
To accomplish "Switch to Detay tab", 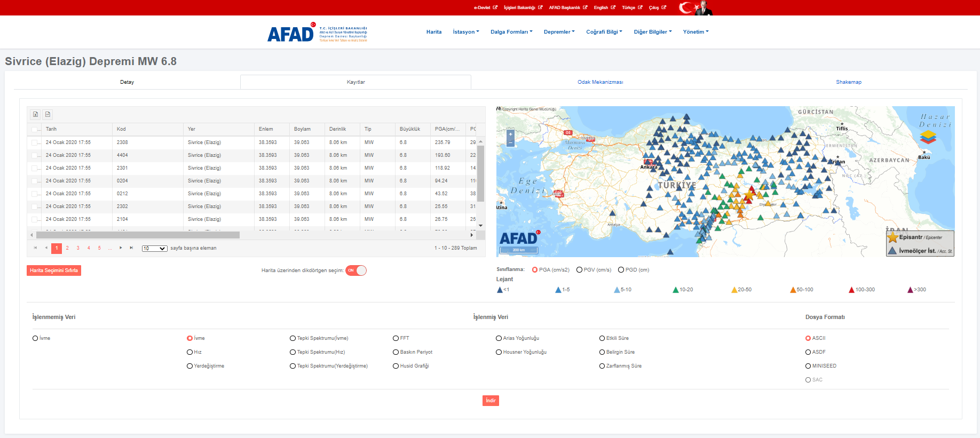I will click(127, 82).
